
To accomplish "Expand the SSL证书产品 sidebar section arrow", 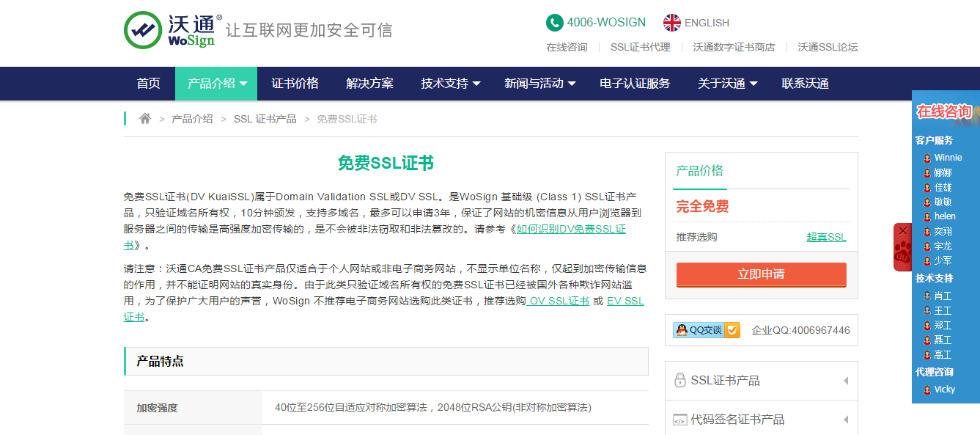I will click(846, 381).
